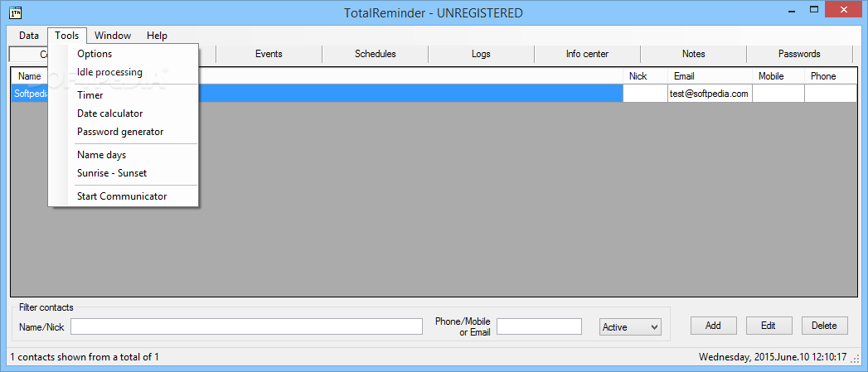Click the Phone/Mobile or Email filter field
The image size is (868, 372).
click(x=539, y=326)
